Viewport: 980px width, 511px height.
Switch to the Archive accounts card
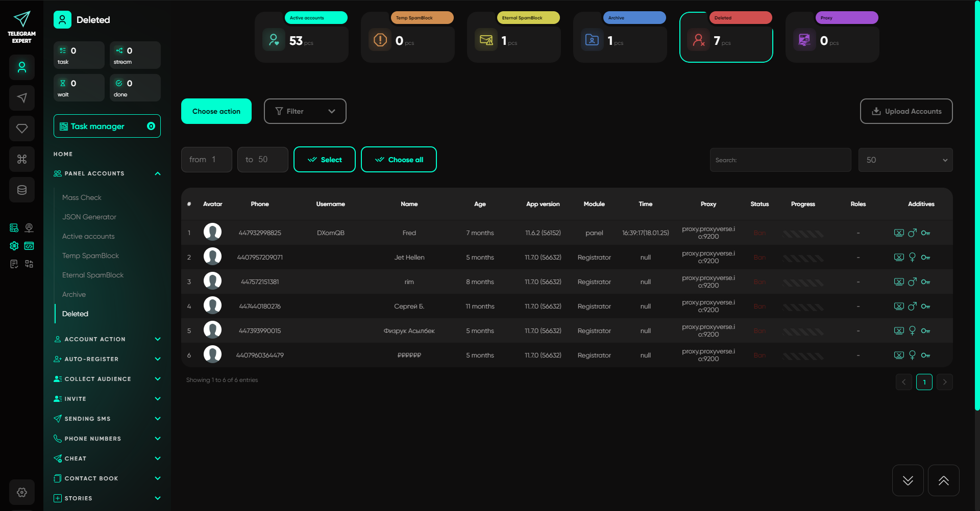pyautogui.click(x=620, y=38)
